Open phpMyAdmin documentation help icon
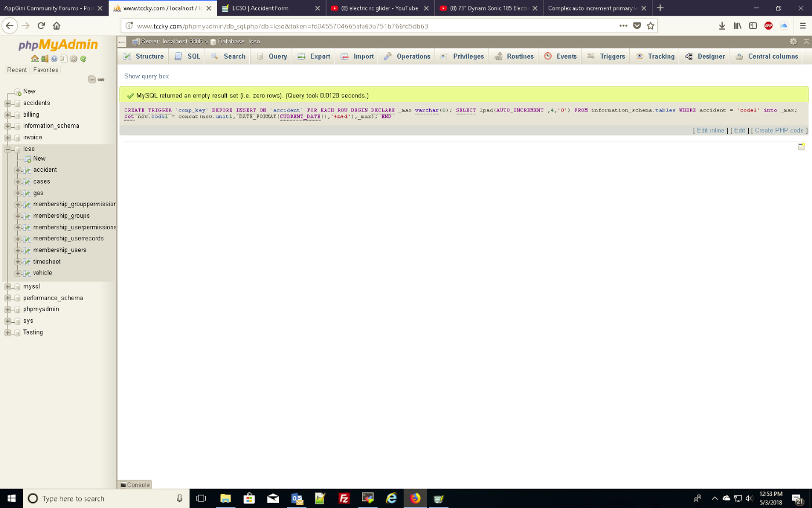This screenshot has height=508, width=812. [54, 59]
